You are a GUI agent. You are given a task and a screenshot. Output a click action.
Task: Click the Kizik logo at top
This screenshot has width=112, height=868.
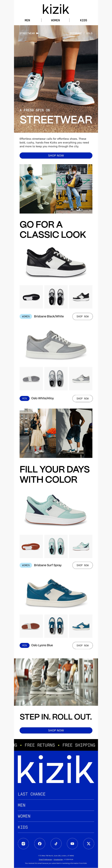[56, 9]
